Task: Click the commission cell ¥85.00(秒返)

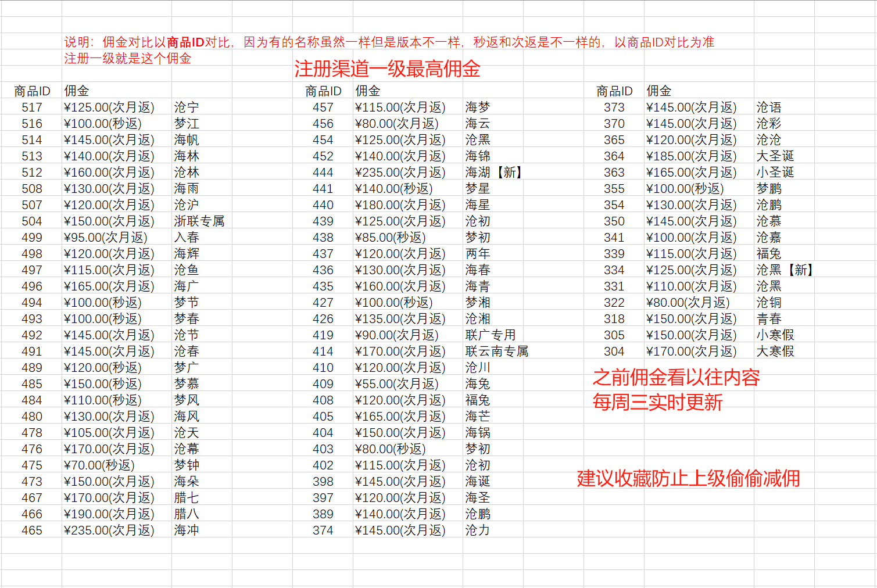Action: (x=408, y=238)
